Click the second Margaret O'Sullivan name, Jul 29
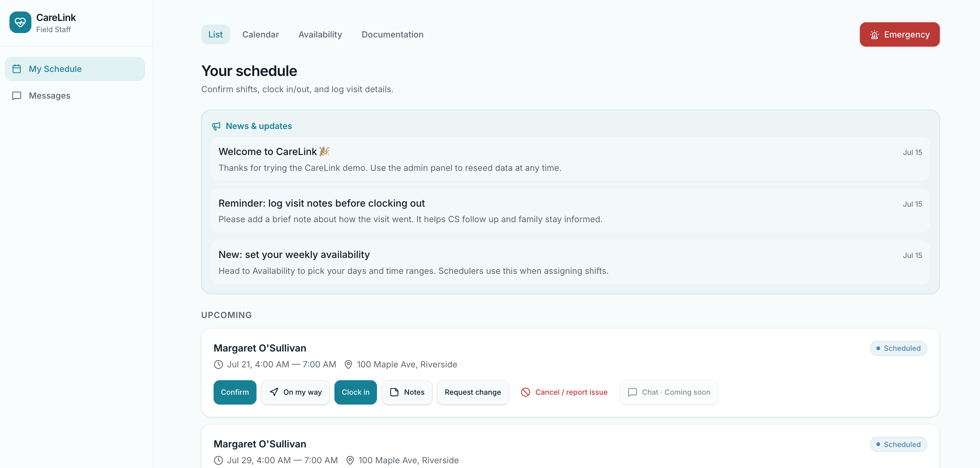 click(260, 444)
